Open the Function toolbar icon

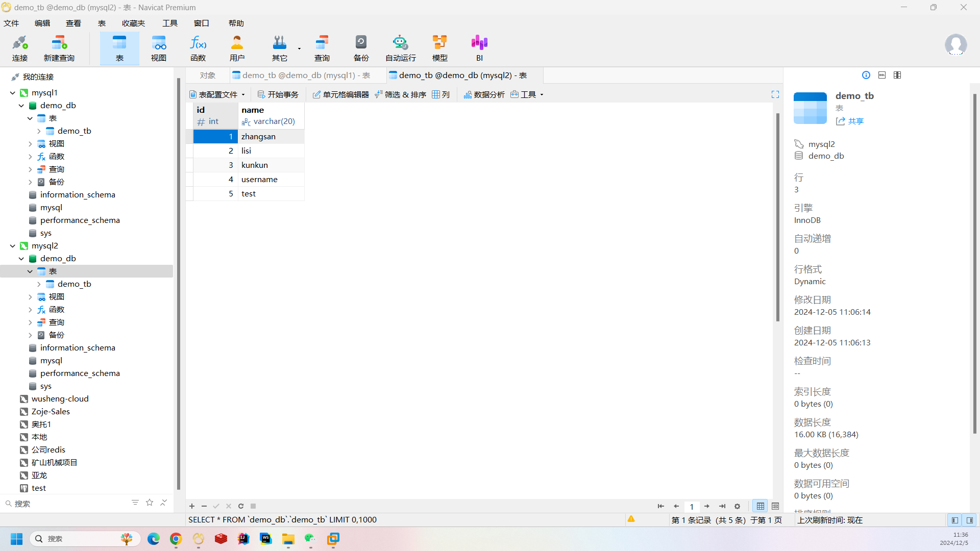tap(198, 48)
